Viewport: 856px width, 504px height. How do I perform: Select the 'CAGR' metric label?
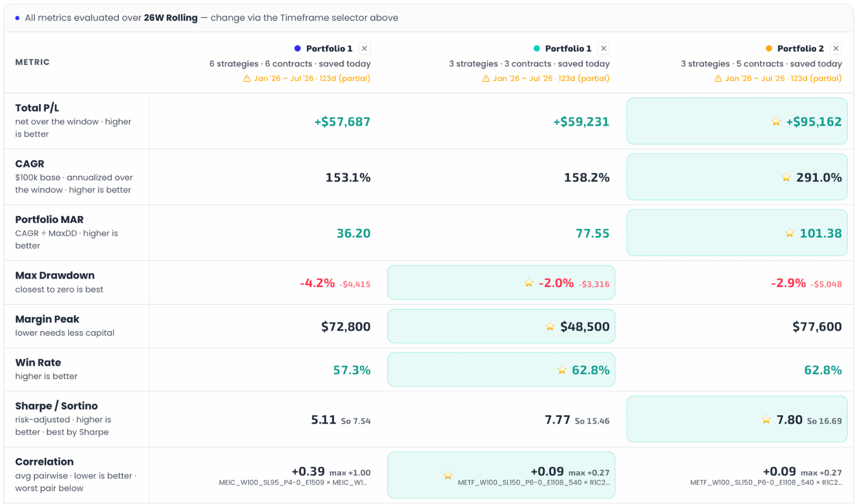point(29,164)
